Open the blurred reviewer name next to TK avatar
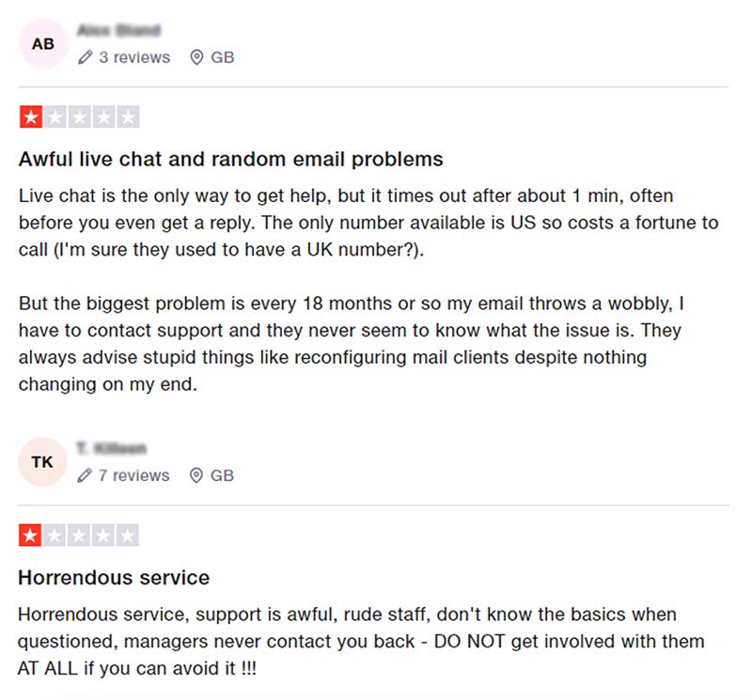The width and height of the screenshot is (752, 700). [111, 449]
